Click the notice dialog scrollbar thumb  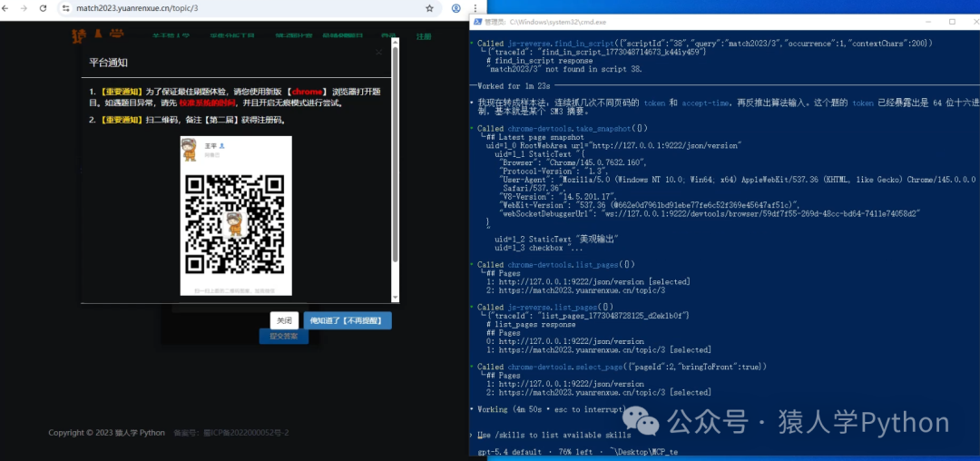395,153
